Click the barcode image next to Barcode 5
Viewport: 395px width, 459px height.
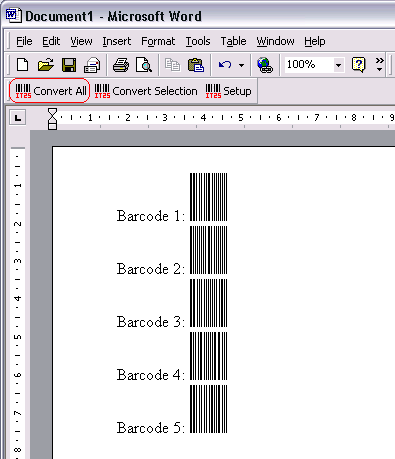[208, 409]
